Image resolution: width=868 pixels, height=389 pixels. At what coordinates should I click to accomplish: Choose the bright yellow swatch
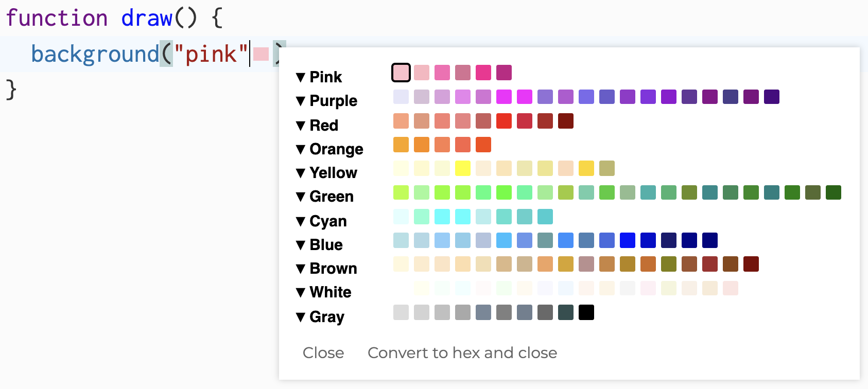pos(463,168)
